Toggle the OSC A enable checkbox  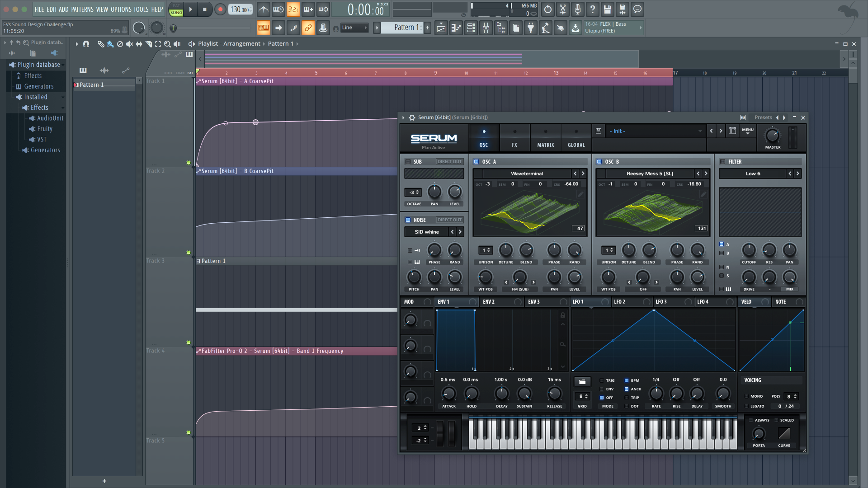tap(476, 162)
